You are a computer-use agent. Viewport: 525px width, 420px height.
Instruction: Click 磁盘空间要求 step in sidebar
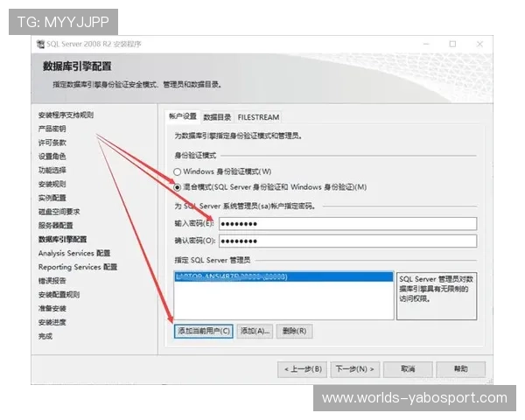[59, 212]
